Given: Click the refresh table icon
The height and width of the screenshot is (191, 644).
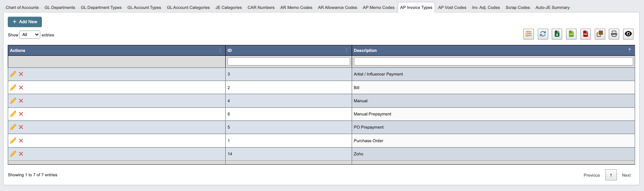Looking at the screenshot, I should point(543,34).
